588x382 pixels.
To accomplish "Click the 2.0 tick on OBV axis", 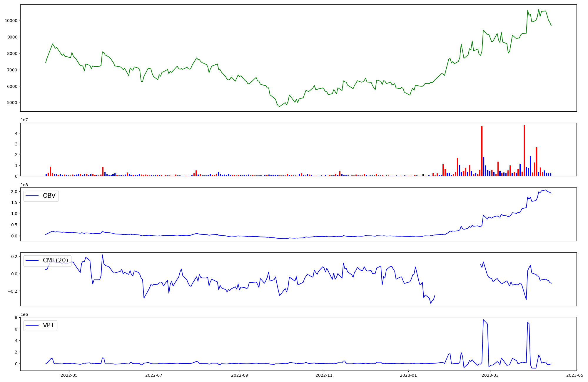I will coord(14,192).
